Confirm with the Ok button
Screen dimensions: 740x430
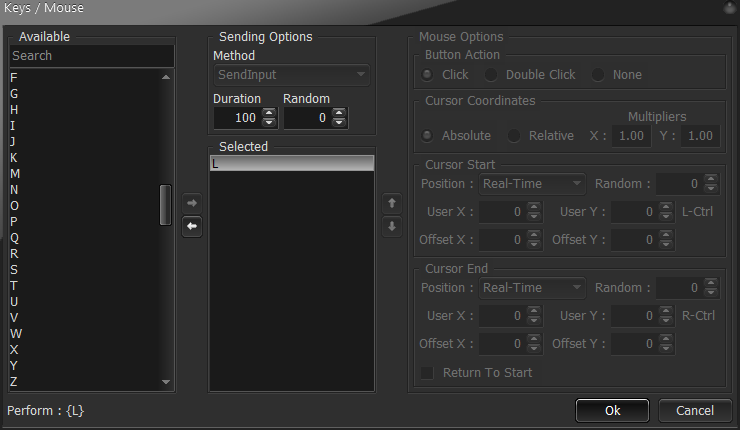pos(613,411)
